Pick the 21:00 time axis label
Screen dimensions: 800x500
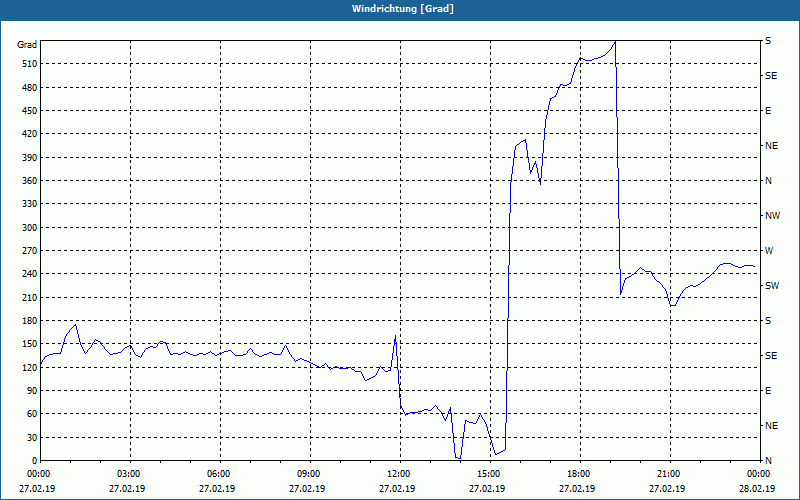667,474
